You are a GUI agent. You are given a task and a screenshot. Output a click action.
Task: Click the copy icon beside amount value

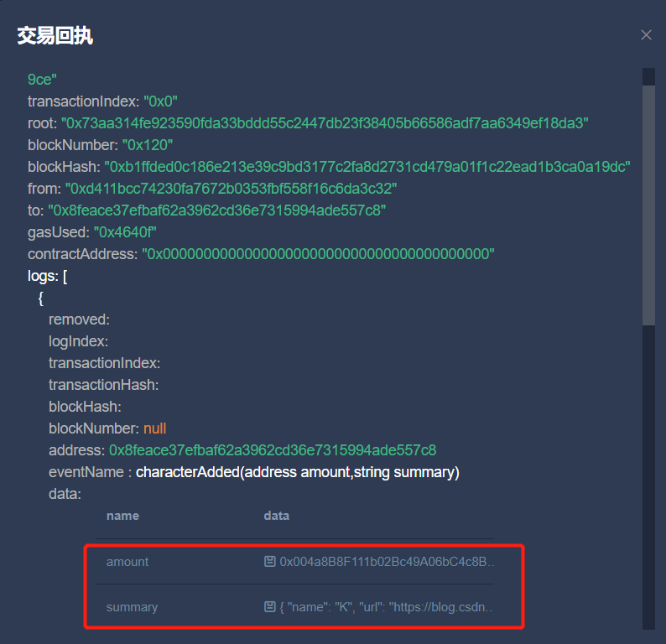click(270, 562)
